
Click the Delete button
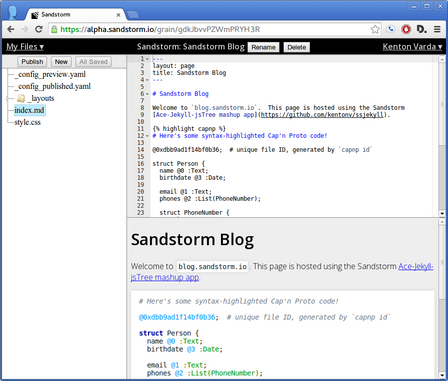[297, 47]
